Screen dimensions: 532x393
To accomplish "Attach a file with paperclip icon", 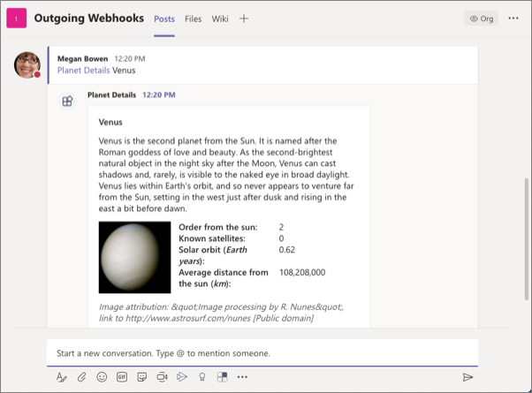I will (x=81, y=377).
